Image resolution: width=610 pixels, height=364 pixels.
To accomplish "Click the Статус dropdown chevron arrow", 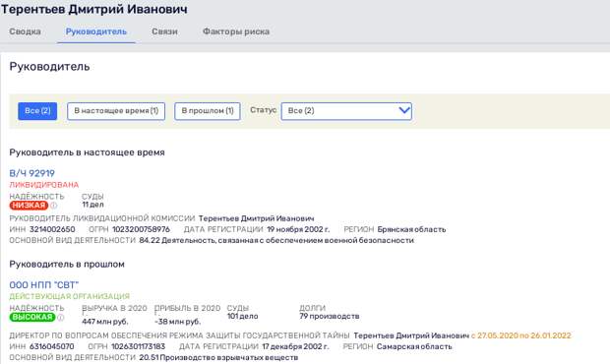I will [x=404, y=110].
